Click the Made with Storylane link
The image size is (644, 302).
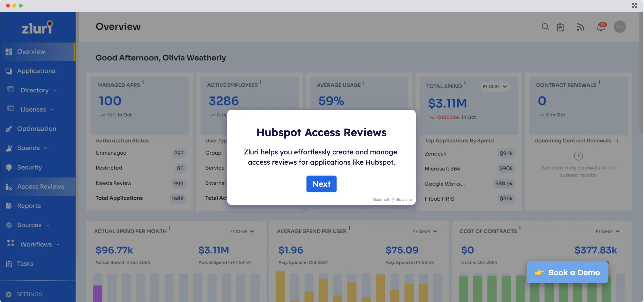(392, 199)
